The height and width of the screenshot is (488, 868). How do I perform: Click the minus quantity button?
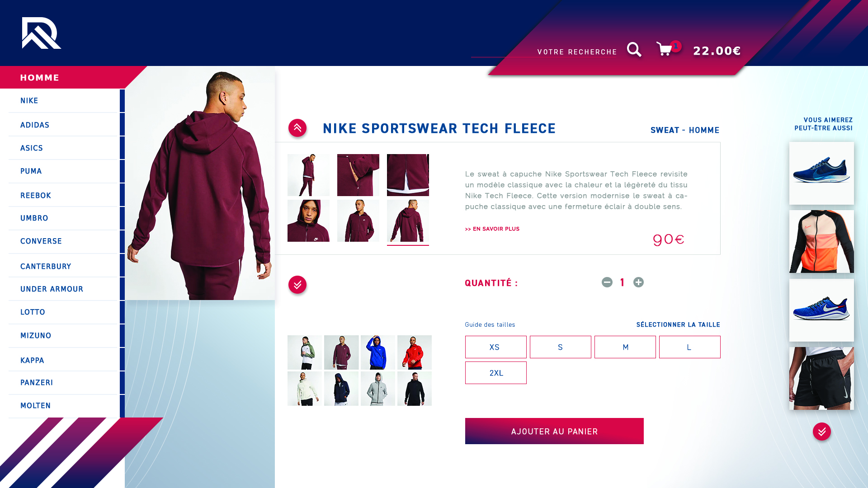tap(607, 282)
